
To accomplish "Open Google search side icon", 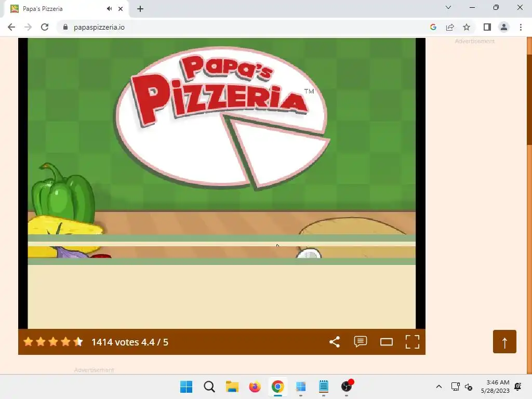I will [x=433, y=27].
